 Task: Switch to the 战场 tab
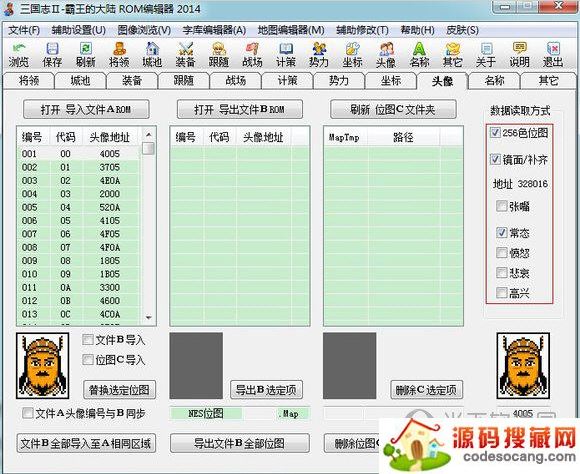coord(236,81)
